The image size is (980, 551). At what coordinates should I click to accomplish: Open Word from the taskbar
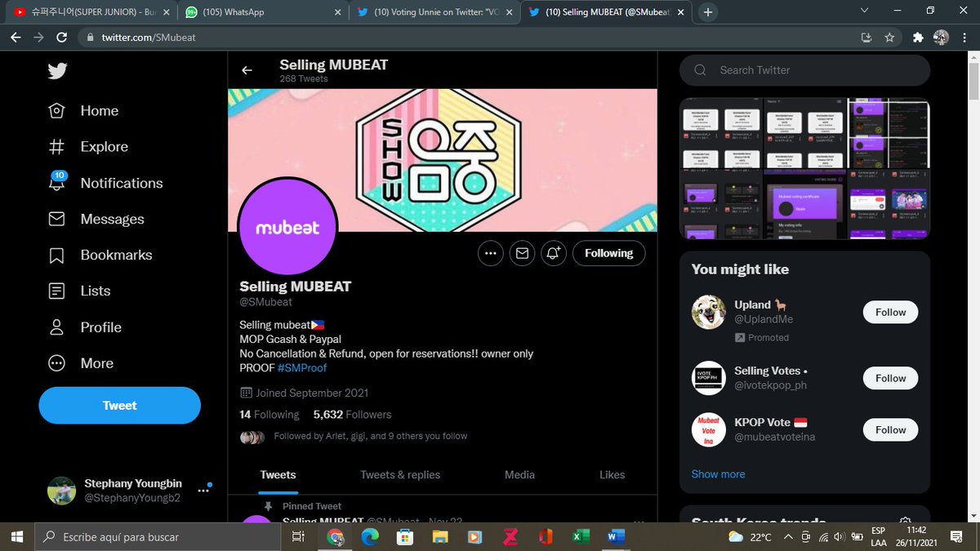click(616, 537)
